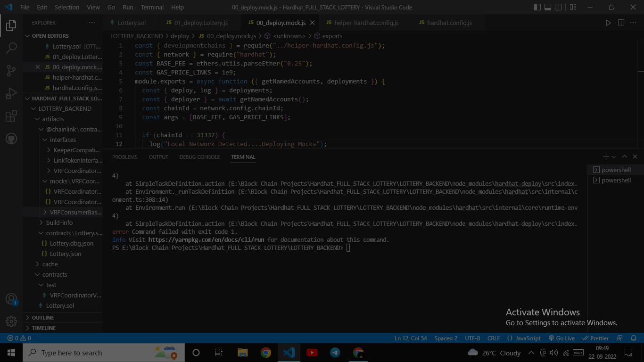The image size is (644, 362).
Task: Change indentation Spaces: 2
Action: coord(446,338)
